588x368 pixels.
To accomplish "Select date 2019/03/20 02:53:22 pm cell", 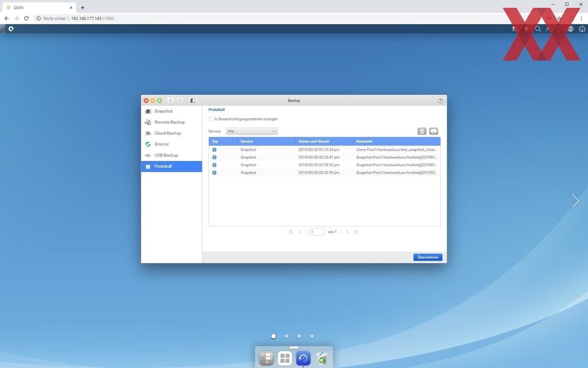I will (319, 165).
